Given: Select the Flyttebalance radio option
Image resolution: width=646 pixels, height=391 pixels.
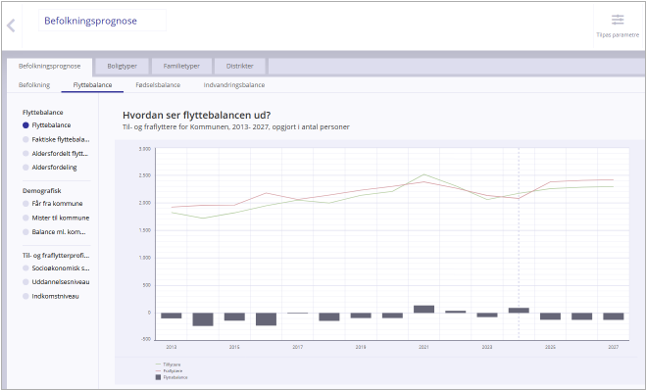Looking at the screenshot, I should [x=26, y=125].
